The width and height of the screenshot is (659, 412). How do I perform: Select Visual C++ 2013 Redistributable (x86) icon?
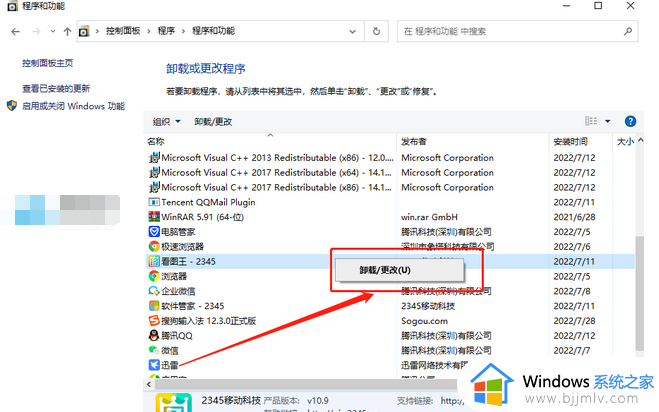[x=154, y=158]
